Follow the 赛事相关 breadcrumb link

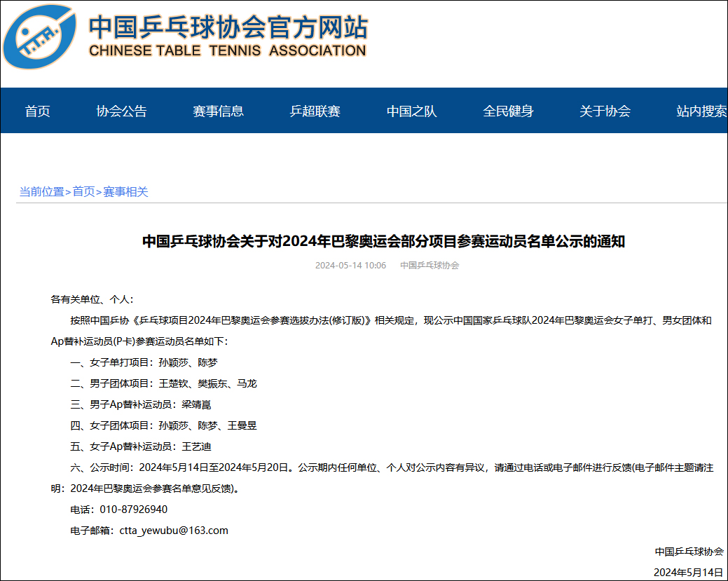click(x=125, y=192)
